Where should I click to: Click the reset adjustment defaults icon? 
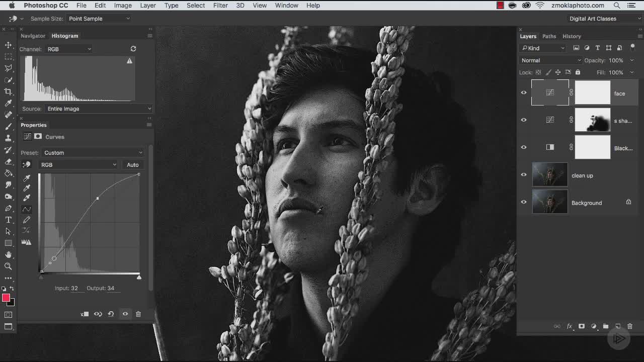click(111, 314)
